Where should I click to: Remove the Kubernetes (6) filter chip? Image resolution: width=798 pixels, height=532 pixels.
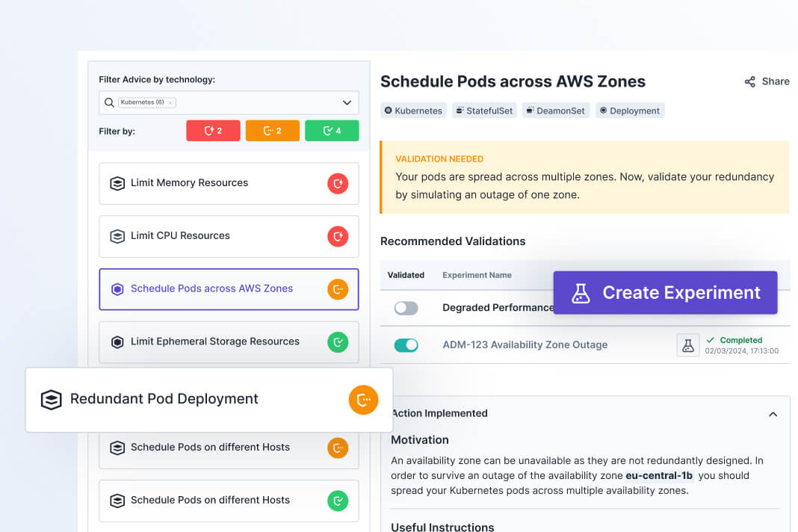coord(170,102)
